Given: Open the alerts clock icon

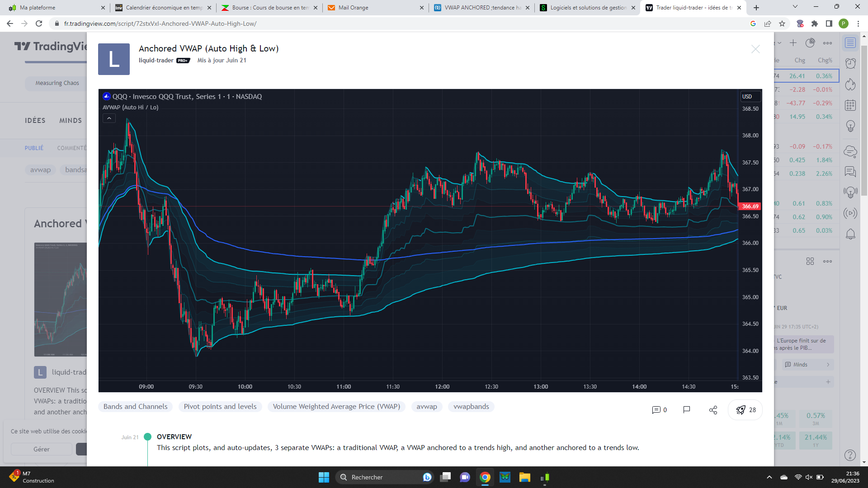Looking at the screenshot, I should point(850,63).
